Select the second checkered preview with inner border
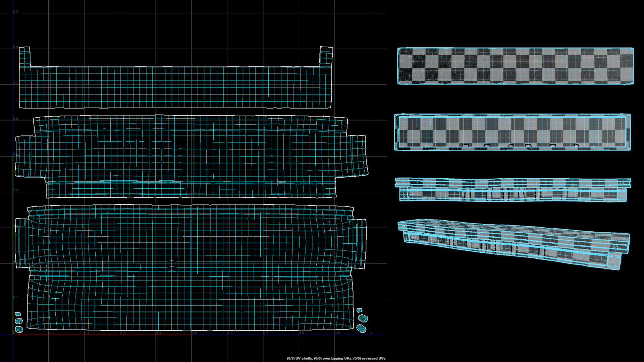644x362 pixels. point(513,132)
